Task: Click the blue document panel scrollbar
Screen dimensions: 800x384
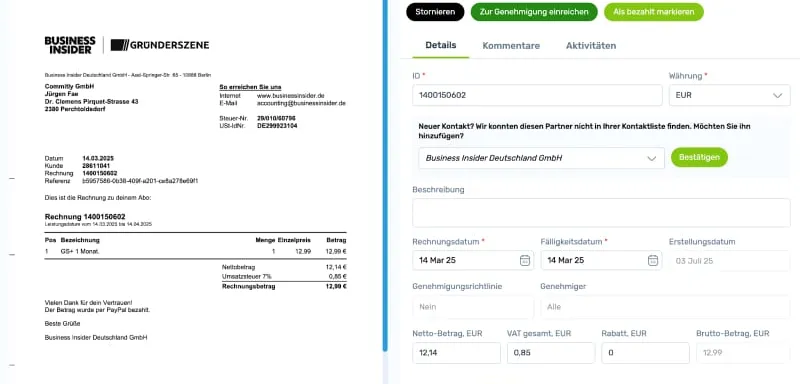Action: (385, 176)
